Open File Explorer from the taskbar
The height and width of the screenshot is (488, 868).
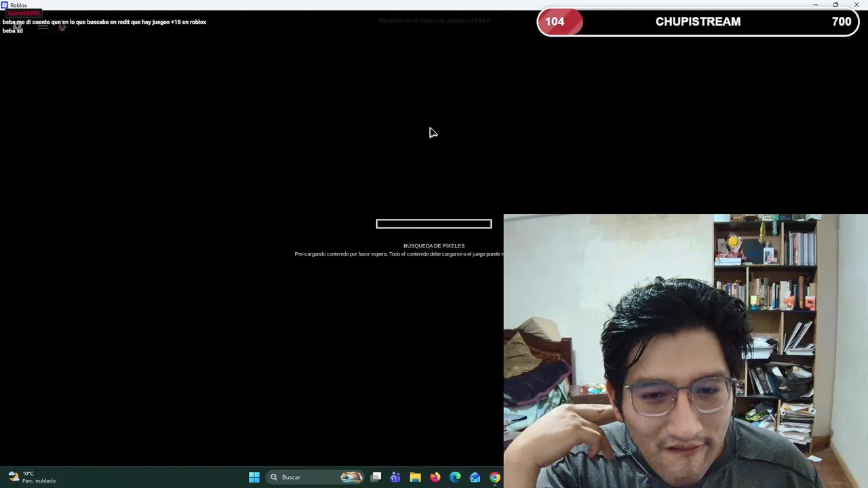tap(415, 477)
